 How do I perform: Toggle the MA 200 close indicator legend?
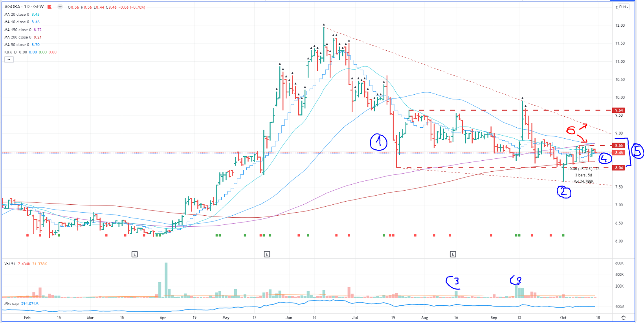tap(18, 37)
